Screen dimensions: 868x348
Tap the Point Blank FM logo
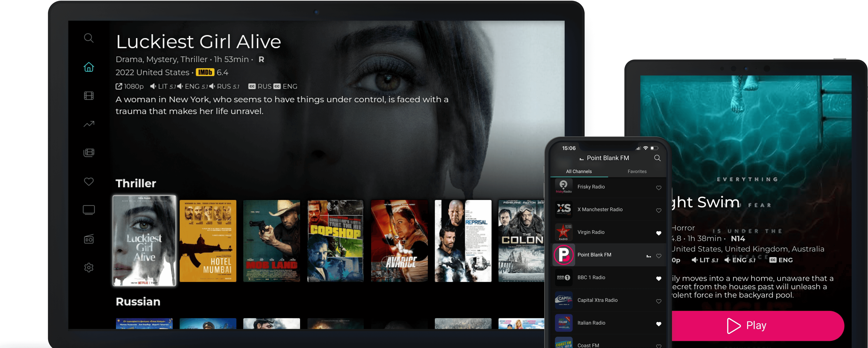(x=564, y=255)
